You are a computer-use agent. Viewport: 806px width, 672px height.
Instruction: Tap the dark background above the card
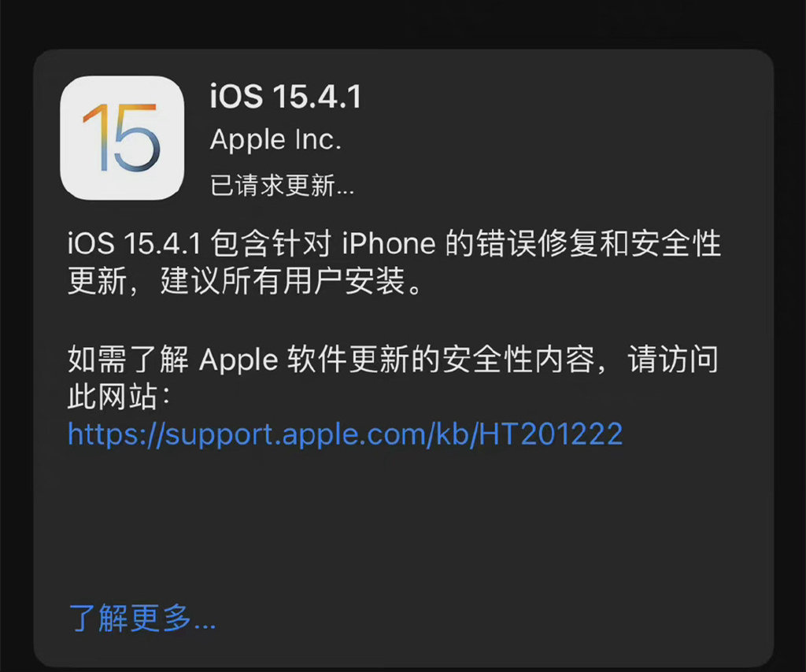click(403, 23)
